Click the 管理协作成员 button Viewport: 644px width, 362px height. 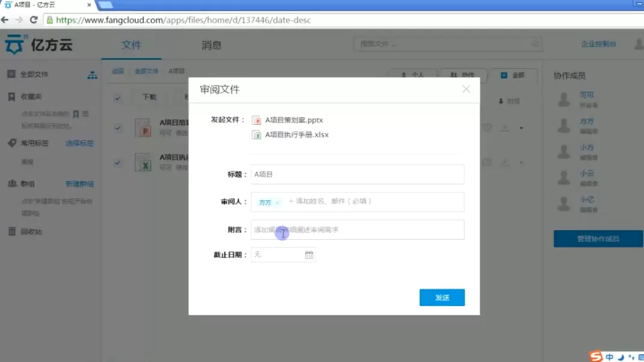pos(598,239)
